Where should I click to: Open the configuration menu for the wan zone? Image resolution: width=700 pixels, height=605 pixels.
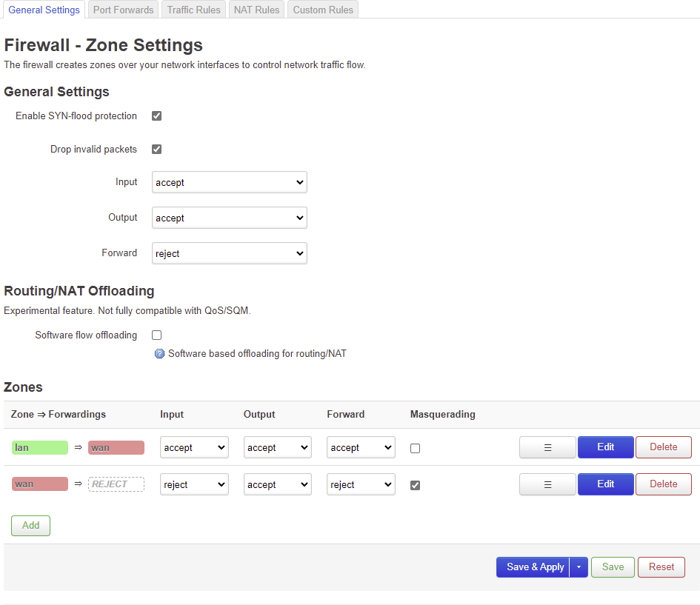(x=547, y=484)
